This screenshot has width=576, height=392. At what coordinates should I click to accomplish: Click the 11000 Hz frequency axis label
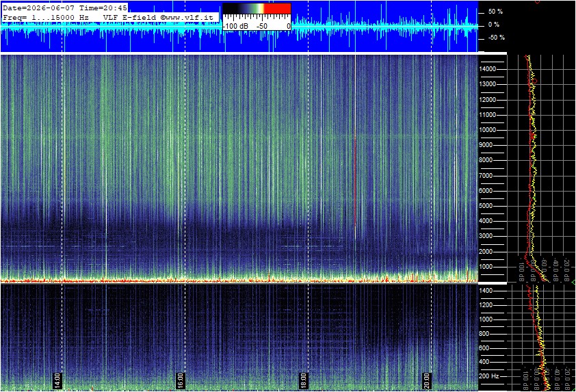pos(488,115)
